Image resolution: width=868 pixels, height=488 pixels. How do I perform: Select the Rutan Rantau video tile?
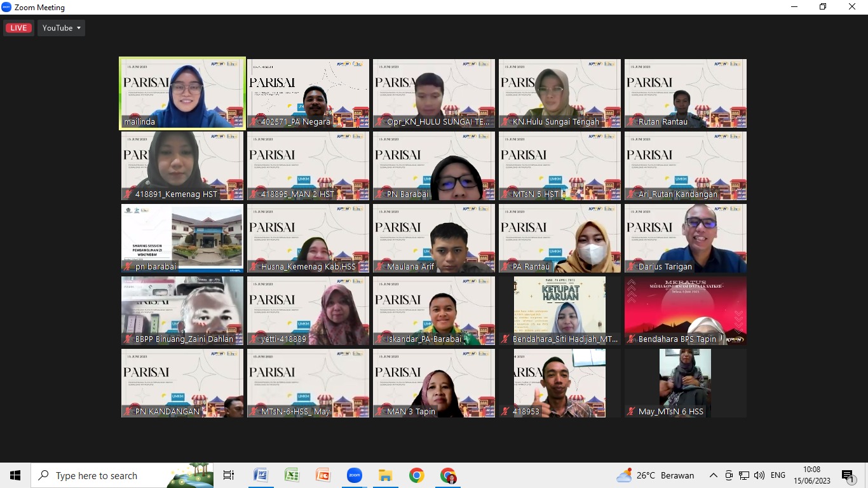(686, 93)
